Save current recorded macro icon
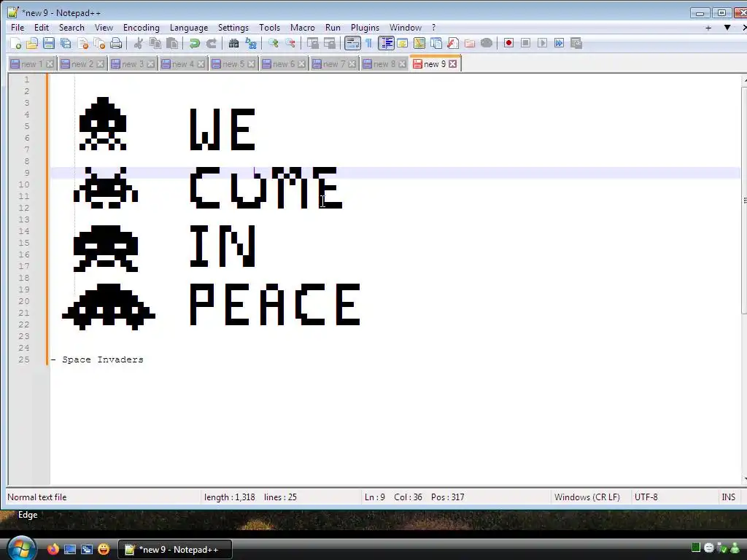This screenshot has height=560, width=747. click(576, 43)
